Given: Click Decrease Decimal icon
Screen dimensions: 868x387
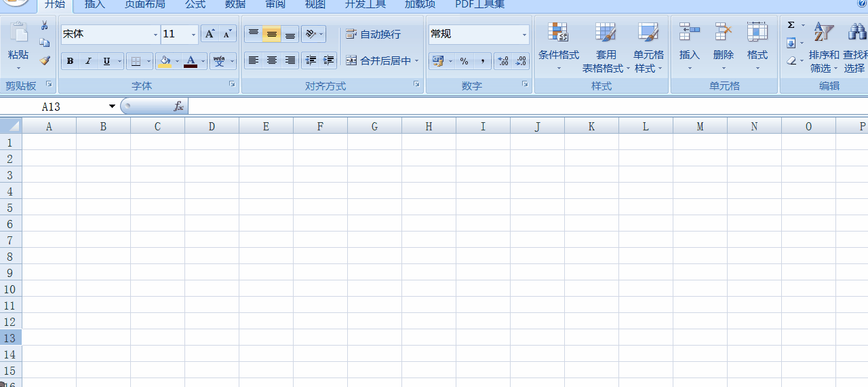Looking at the screenshot, I should tap(521, 61).
